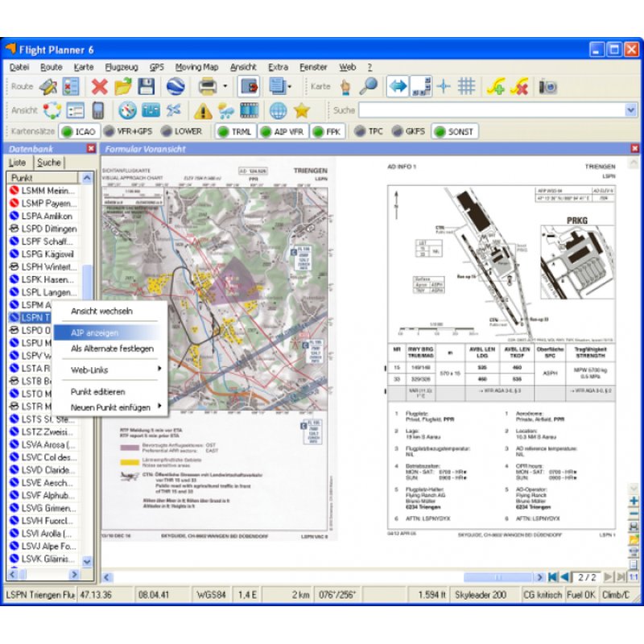Click the camera screenshot icon
644x644 pixels.
click(548, 87)
